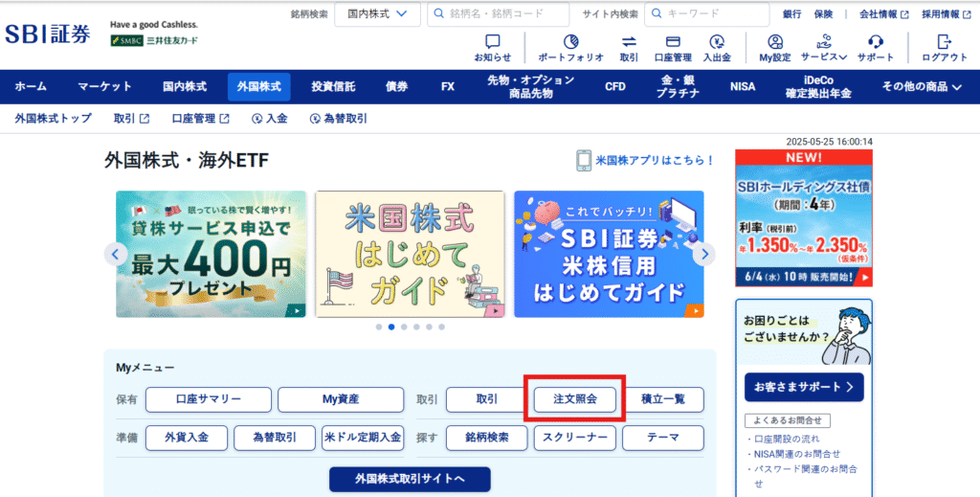Click carousel previous arrow
Image resolution: width=980 pixels, height=497 pixels.
click(x=115, y=255)
